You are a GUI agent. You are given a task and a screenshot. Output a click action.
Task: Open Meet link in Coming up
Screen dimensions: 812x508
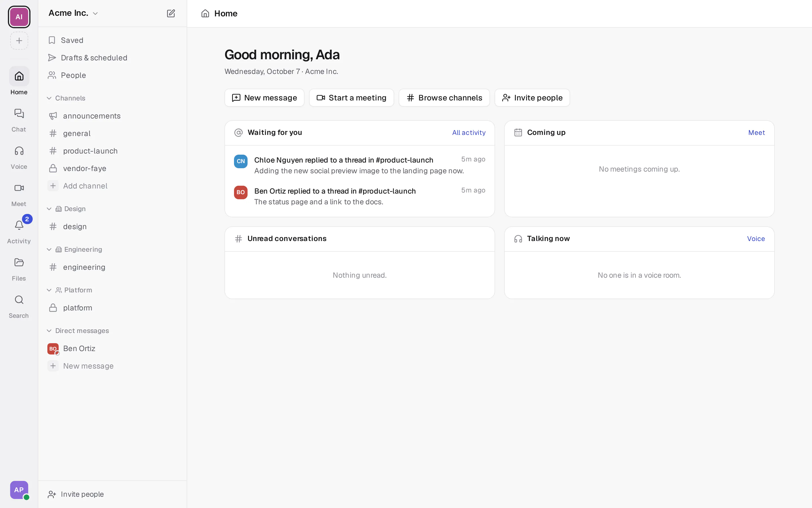coord(756,132)
